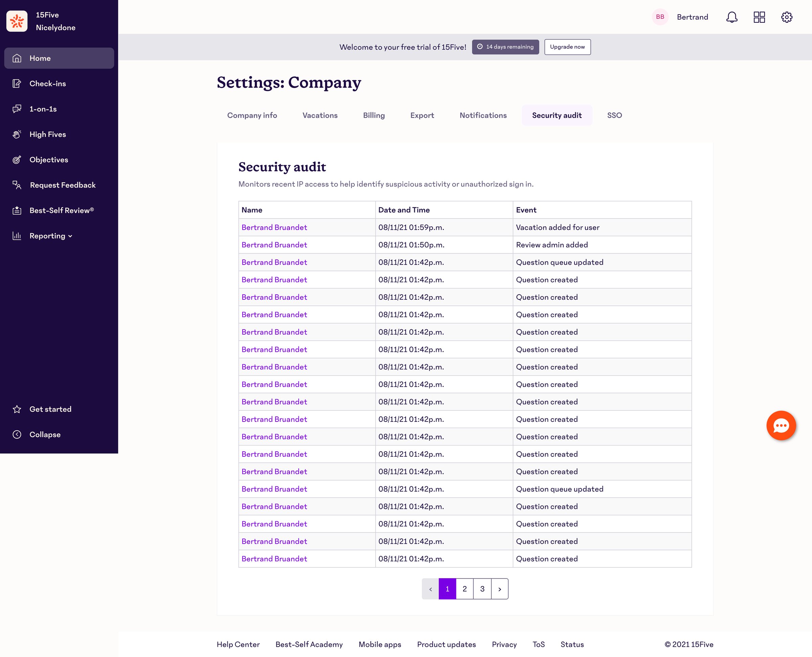Open notifications bell
The height and width of the screenshot is (657, 812).
tap(732, 17)
